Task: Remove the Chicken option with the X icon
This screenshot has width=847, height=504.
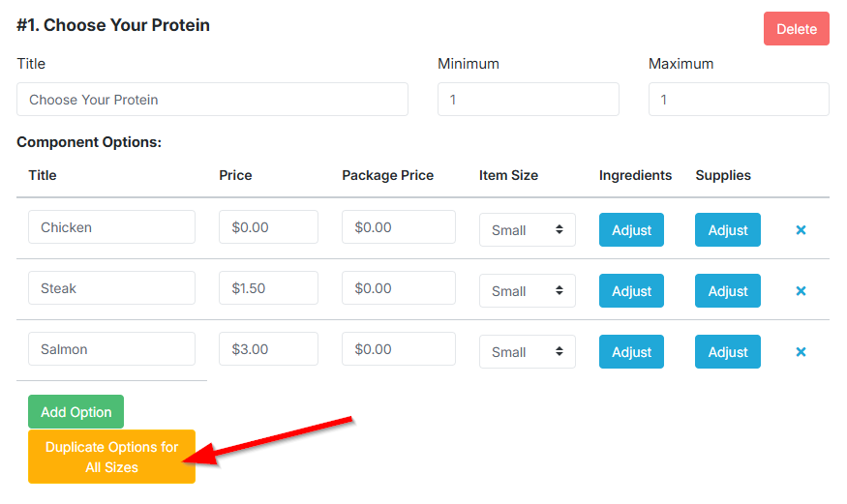Action: pos(801,230)
